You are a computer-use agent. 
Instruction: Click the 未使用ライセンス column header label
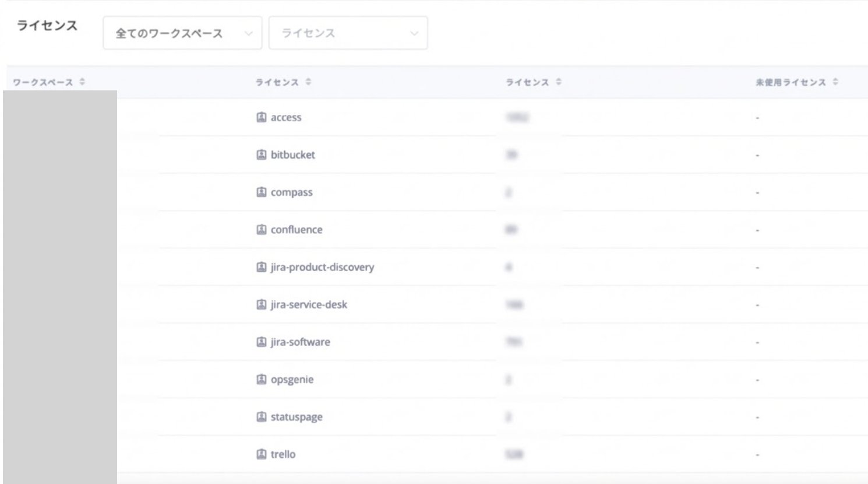[791, 82]
